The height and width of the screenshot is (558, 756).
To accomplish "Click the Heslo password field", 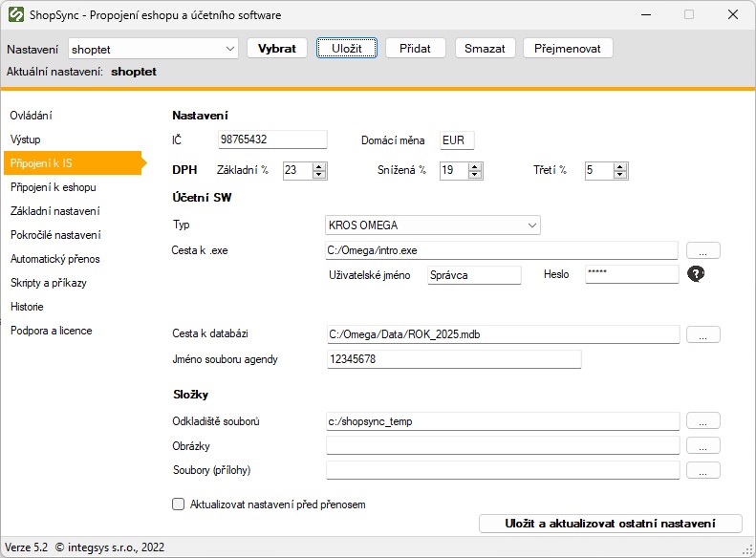I will 632,273.
